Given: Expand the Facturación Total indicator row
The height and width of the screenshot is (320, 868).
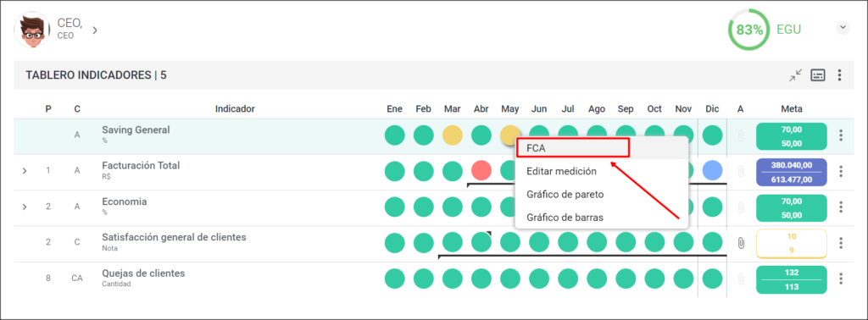Looking at the screenshot, I should tap(25, 171).
